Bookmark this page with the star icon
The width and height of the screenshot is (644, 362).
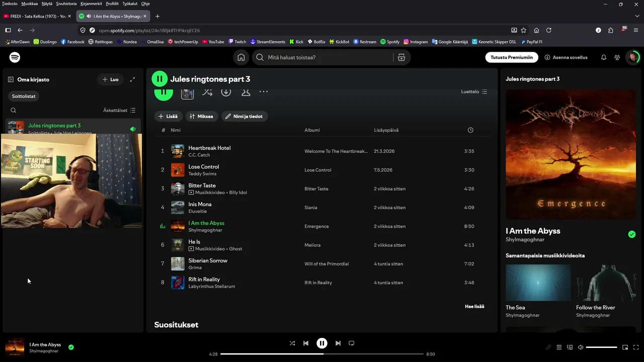524,30
